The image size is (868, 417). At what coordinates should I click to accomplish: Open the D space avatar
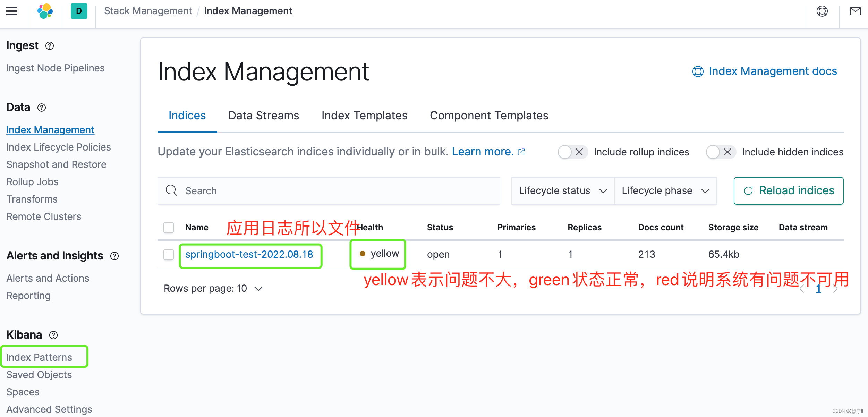pyautogui.click(x=79, y=11)
